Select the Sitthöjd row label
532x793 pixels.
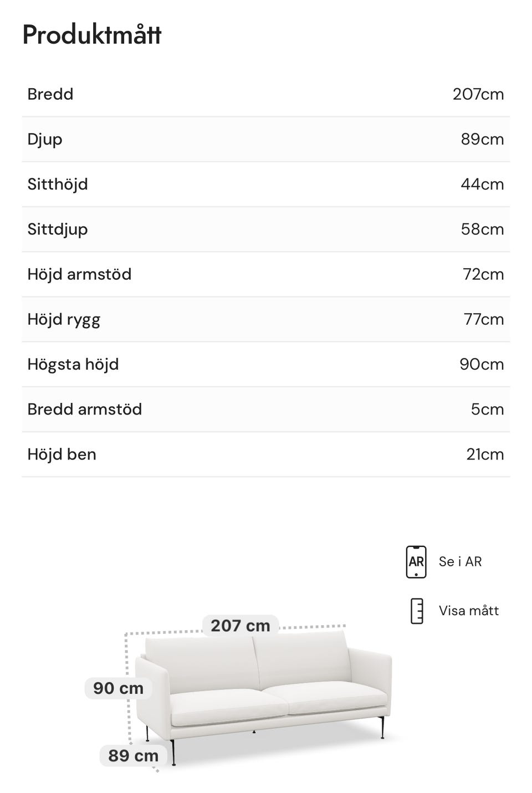click(x=58, y=184)
